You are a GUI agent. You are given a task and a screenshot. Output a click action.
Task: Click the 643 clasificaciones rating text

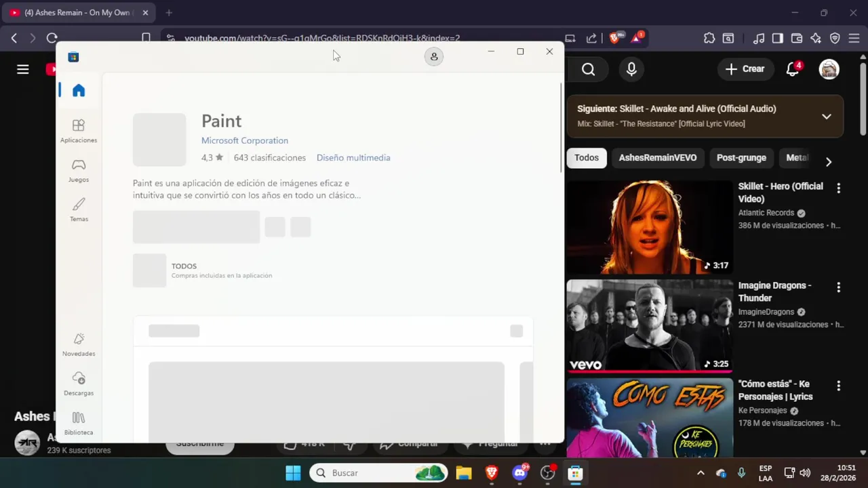click(x=270, y=157)
